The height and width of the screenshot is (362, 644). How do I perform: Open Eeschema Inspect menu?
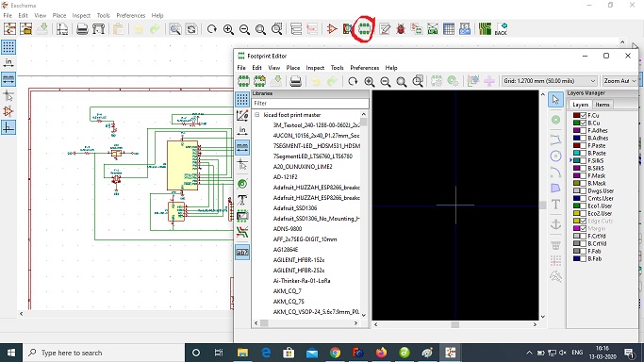81,15
